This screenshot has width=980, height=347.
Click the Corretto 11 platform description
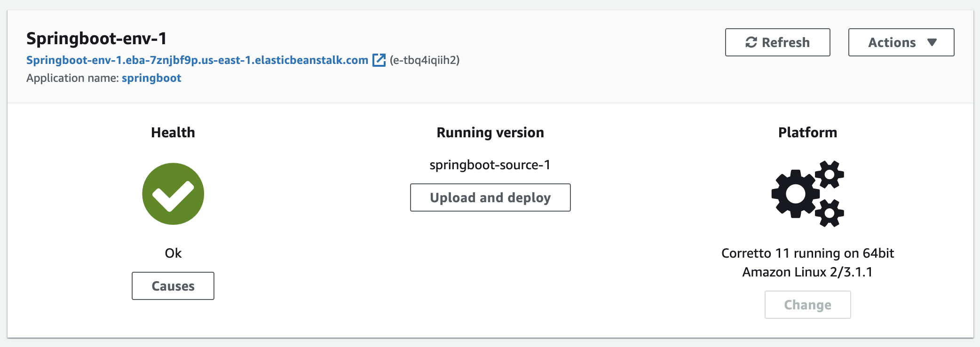(807, 262)
